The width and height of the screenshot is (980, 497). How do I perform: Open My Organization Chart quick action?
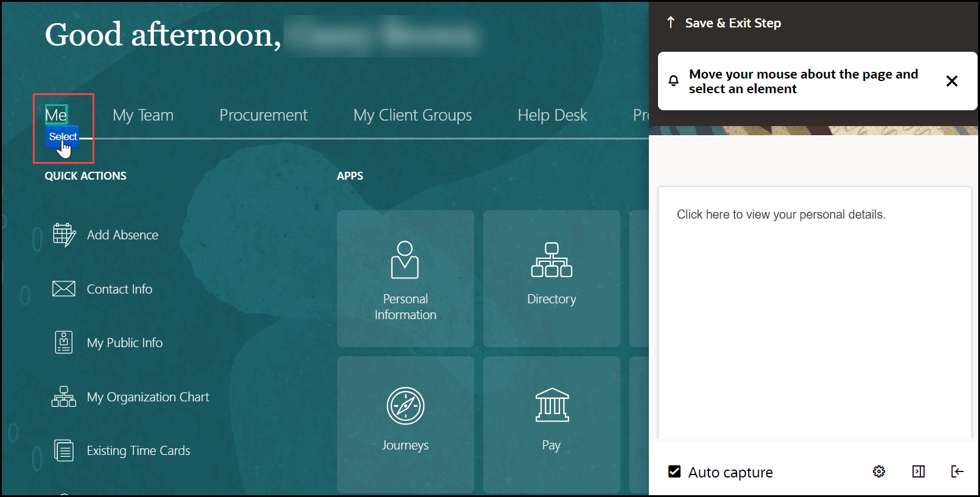[148, 397]
